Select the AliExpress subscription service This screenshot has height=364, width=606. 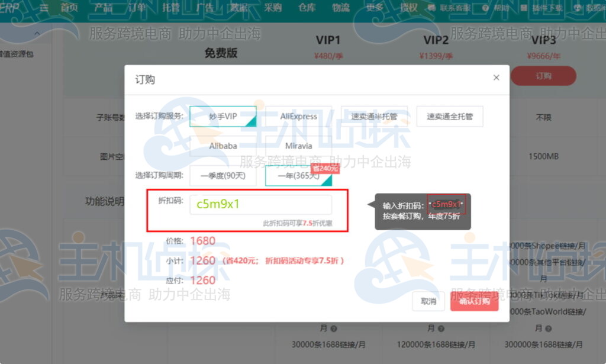pyautogui.click(x=298, y=117)
